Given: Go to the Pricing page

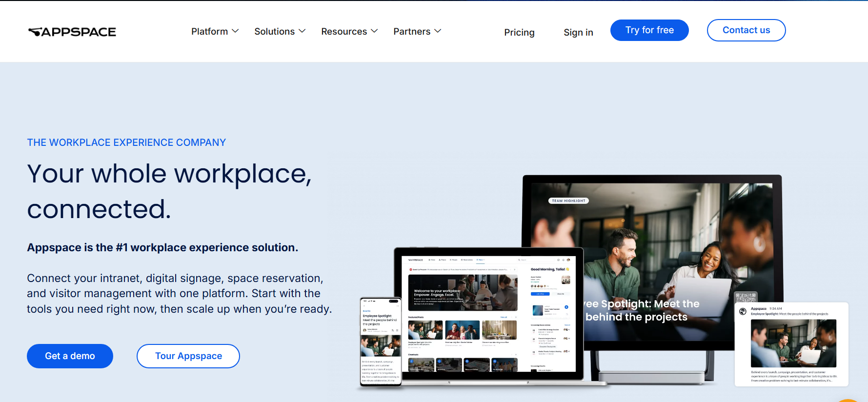Looking at the screenshot, I should pyautogui.click(x=519, y=32).
